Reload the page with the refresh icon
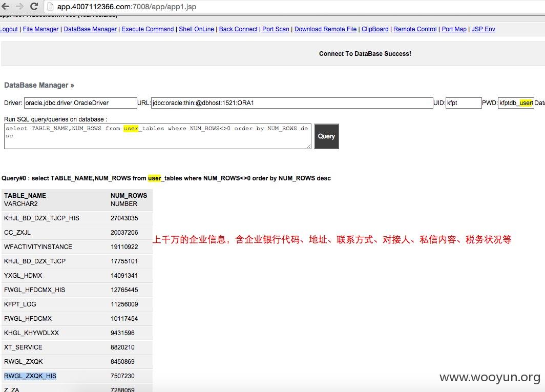 click(34, 6)
